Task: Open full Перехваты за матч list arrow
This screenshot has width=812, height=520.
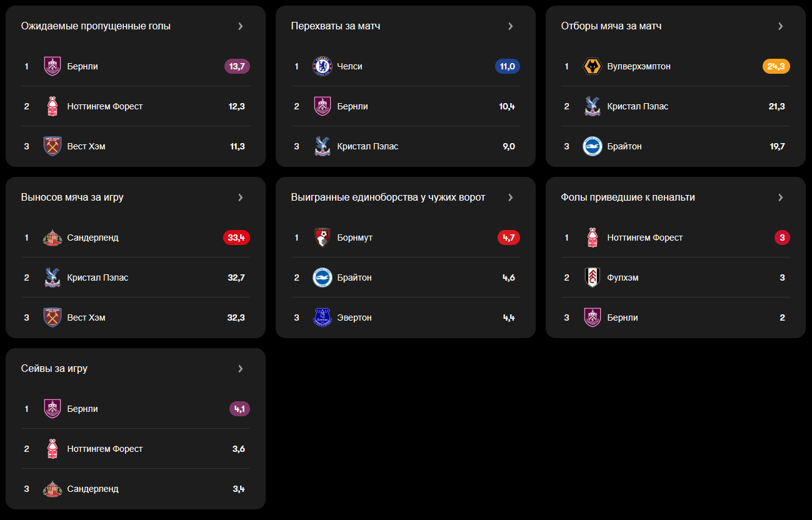Action: pyautogui.click(x=511, y=26)
